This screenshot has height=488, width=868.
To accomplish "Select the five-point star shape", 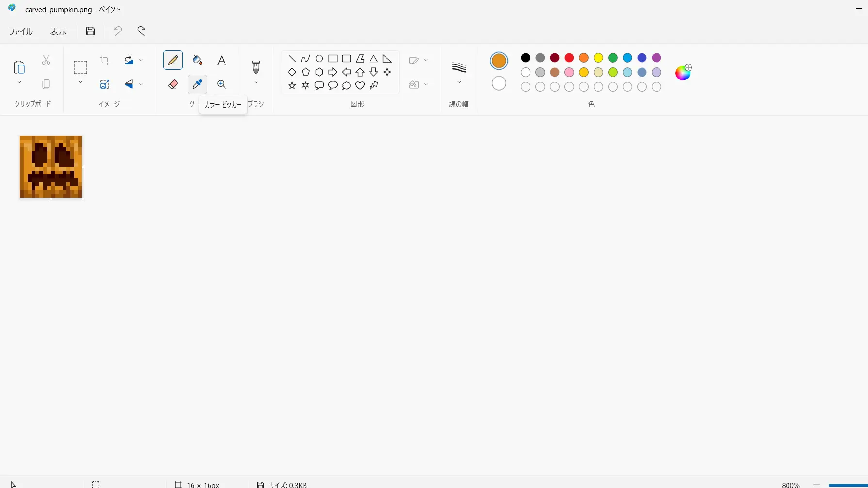I will click(292, 86).
